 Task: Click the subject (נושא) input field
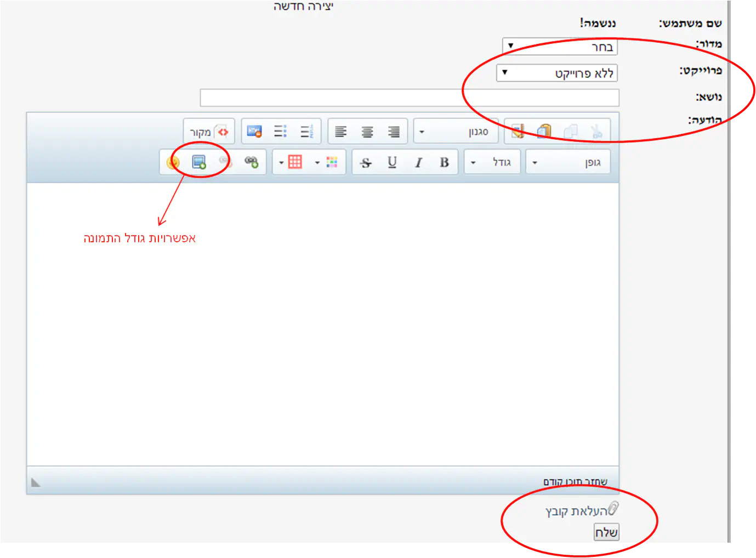pos(409,98)
